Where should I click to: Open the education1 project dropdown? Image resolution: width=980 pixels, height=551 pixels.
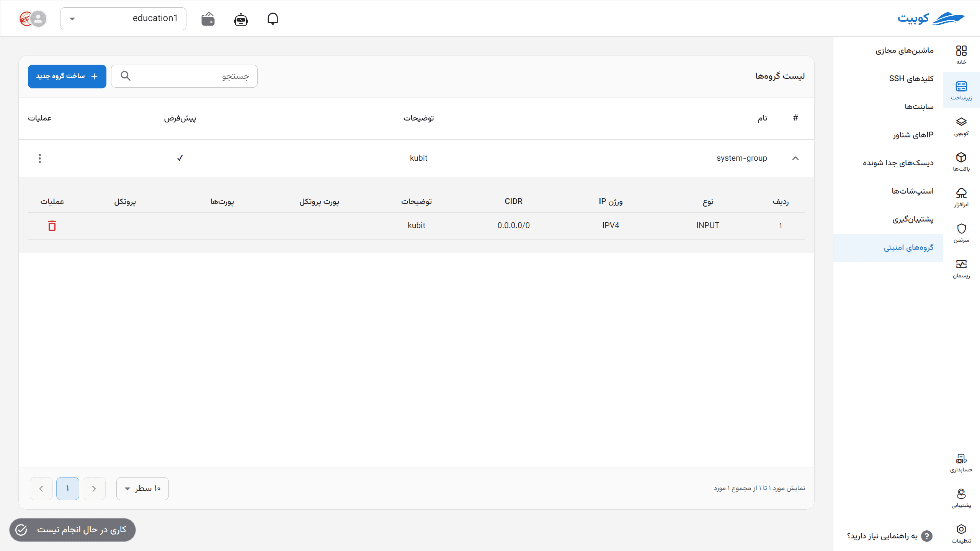point(123,18)
